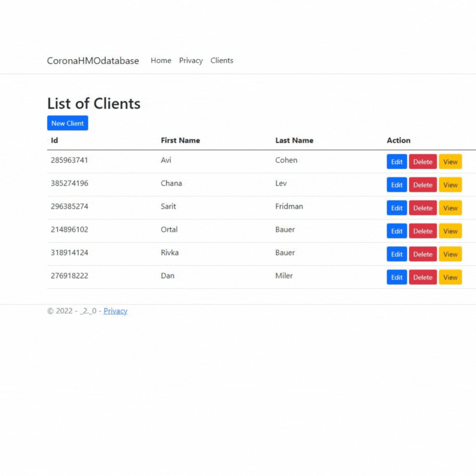Click the Action column header
The width and height of the screenshot is (476, 476).
pyautogui.click(x=399, y=140)
